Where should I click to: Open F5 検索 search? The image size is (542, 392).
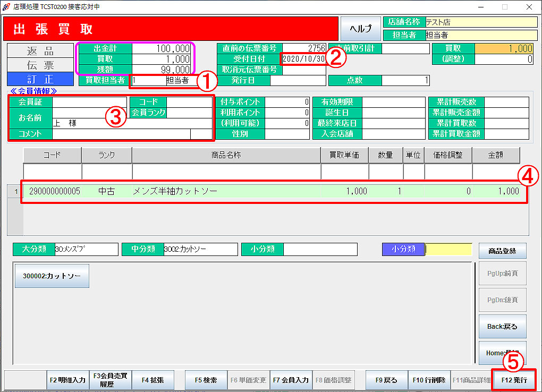[x=206, y=380]
